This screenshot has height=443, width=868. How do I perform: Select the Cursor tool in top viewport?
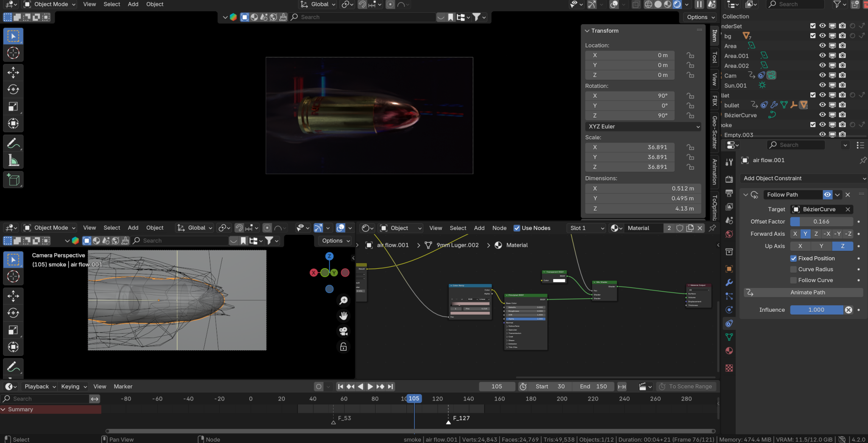point(13,53)
